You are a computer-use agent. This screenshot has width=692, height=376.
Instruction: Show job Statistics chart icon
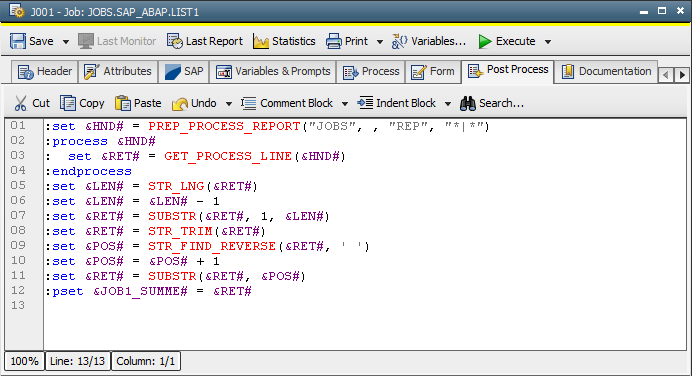261,41
